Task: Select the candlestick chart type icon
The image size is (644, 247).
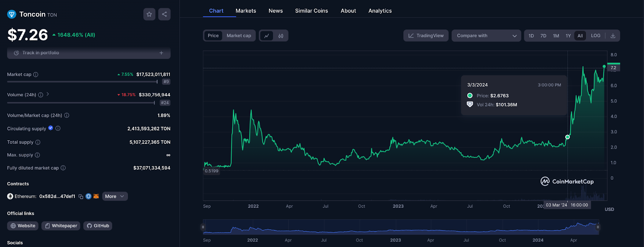Action: coord(281,36)
